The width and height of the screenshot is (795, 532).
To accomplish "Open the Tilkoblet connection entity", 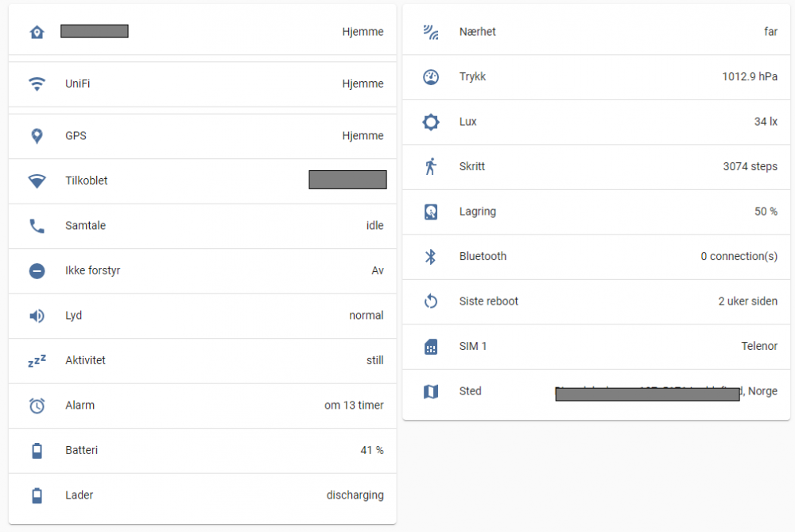I will (x=86, y=181).
